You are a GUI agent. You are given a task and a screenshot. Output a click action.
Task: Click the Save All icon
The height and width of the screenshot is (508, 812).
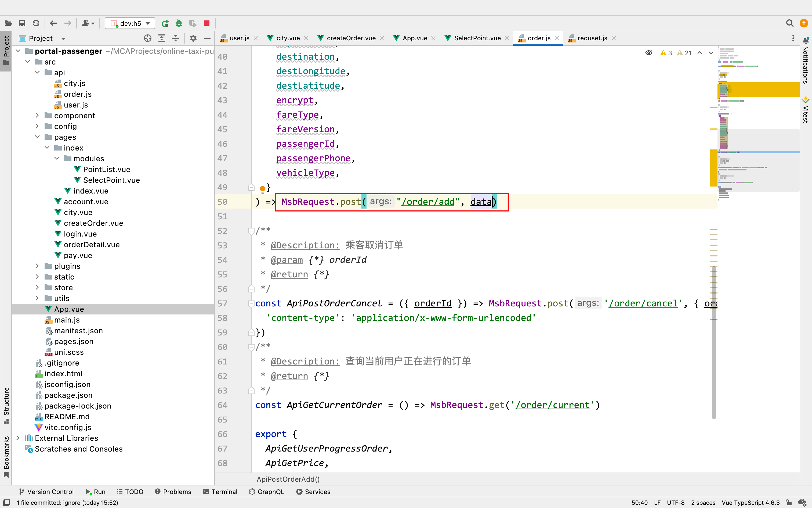tap(22, 23)
